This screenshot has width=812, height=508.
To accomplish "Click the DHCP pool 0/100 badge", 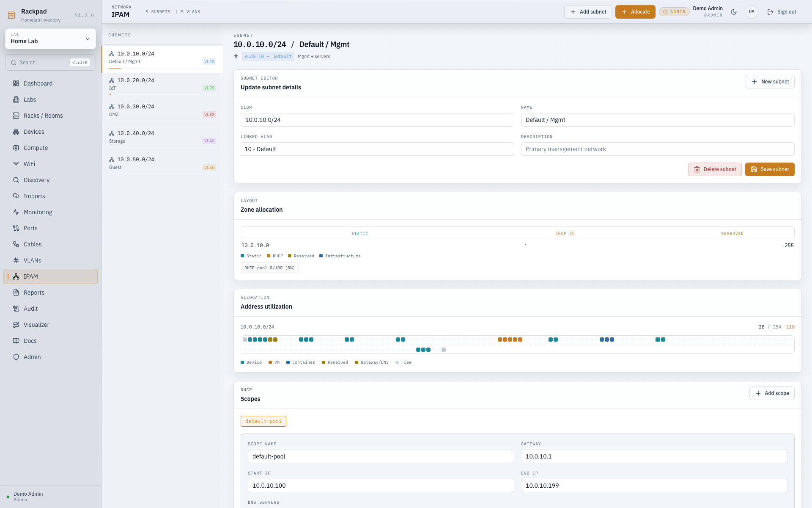I will pos(269,268).
